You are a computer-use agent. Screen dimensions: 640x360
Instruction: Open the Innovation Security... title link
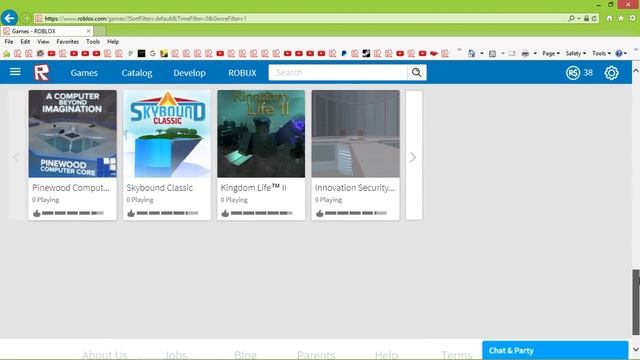[x=355, y=188]
